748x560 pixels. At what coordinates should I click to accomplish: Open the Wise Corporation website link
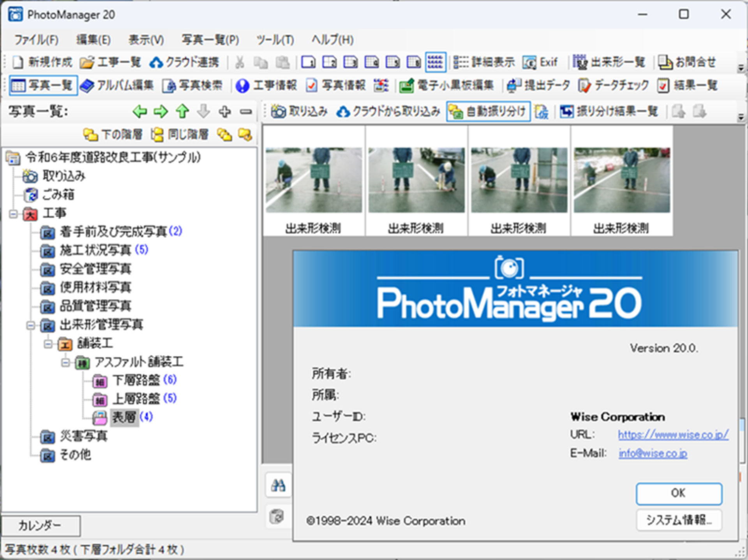coord(672,435)
